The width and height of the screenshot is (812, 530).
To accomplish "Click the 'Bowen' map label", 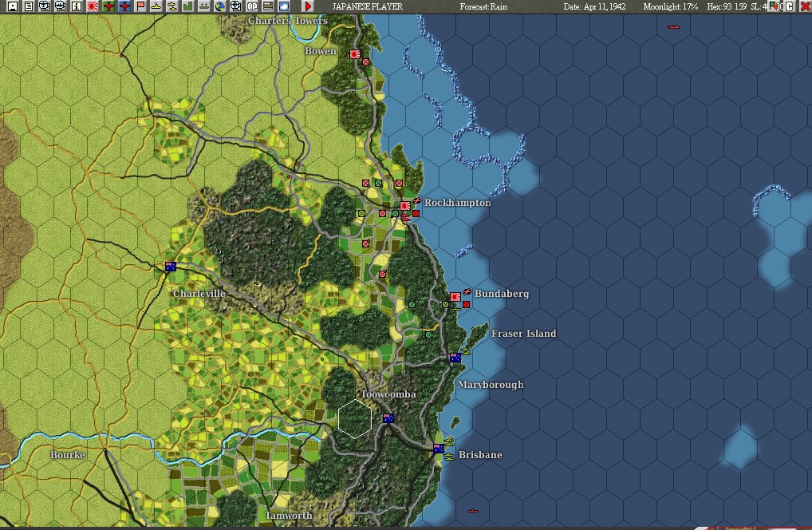I will tap(321, 51).
